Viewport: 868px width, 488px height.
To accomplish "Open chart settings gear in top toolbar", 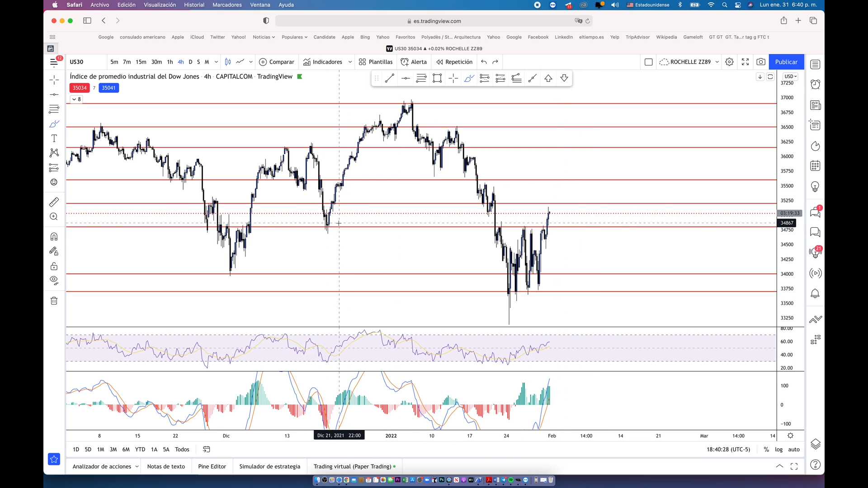I will click(729, 62).
